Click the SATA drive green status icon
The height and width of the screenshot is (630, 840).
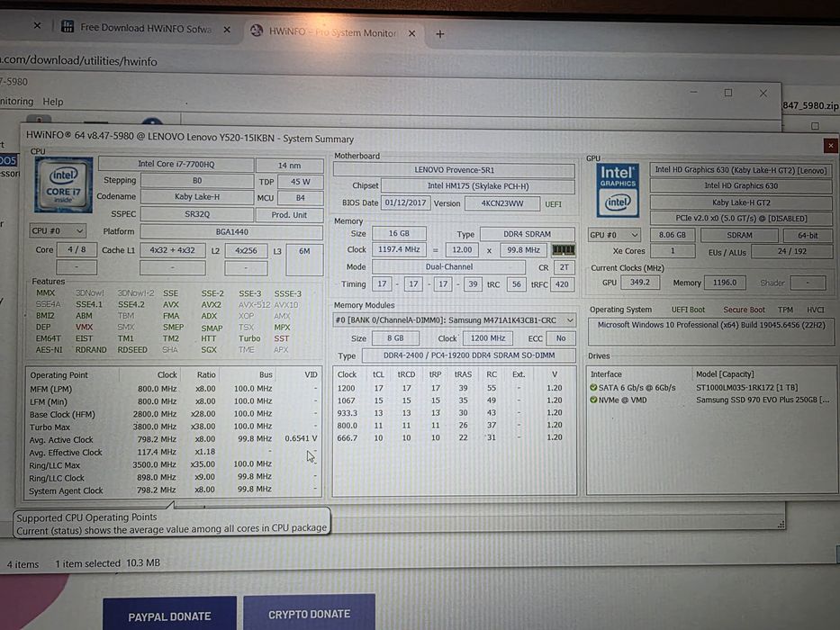(593, 387)
